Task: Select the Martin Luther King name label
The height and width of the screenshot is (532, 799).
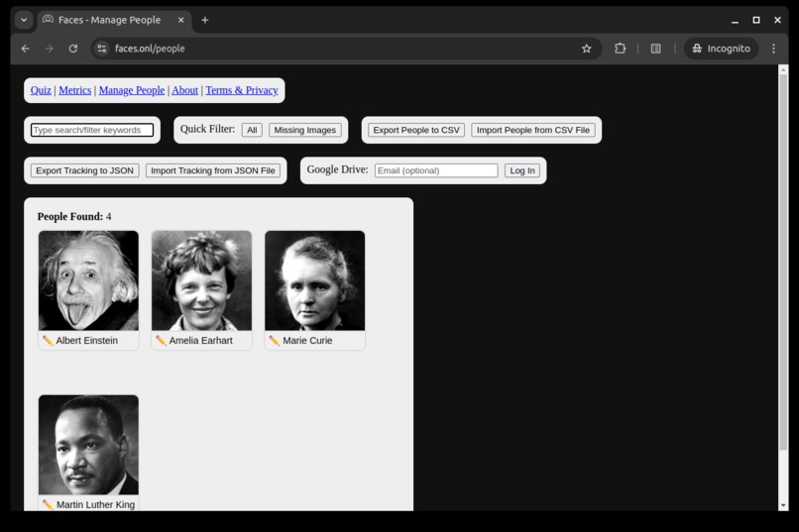Action: pyautogui.click(x=96, y=504)
